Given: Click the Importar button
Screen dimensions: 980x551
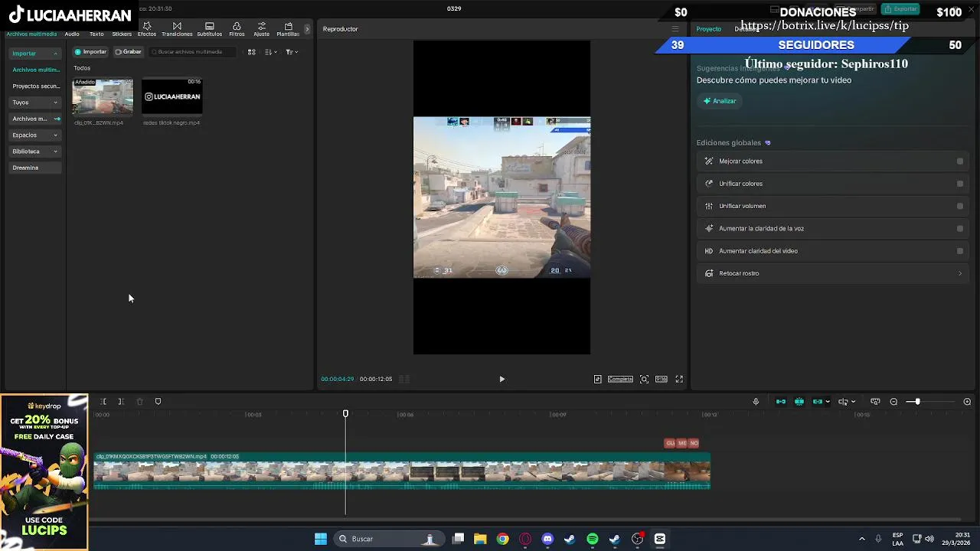Looking at the screenshot, I should point(90,52).
